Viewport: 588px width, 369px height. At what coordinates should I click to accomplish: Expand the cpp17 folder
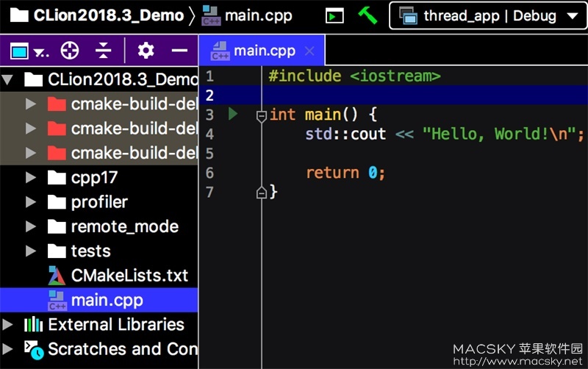click(x=31, y=177)
